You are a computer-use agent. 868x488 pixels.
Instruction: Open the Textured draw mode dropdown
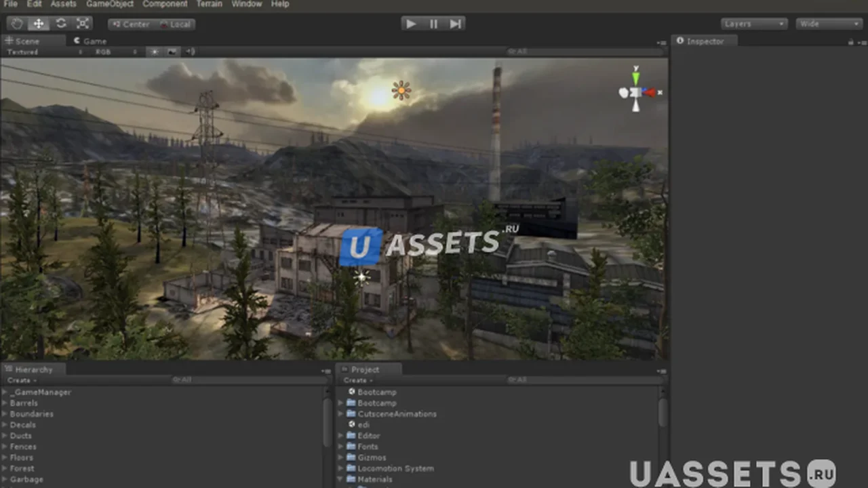click(45, 52)
